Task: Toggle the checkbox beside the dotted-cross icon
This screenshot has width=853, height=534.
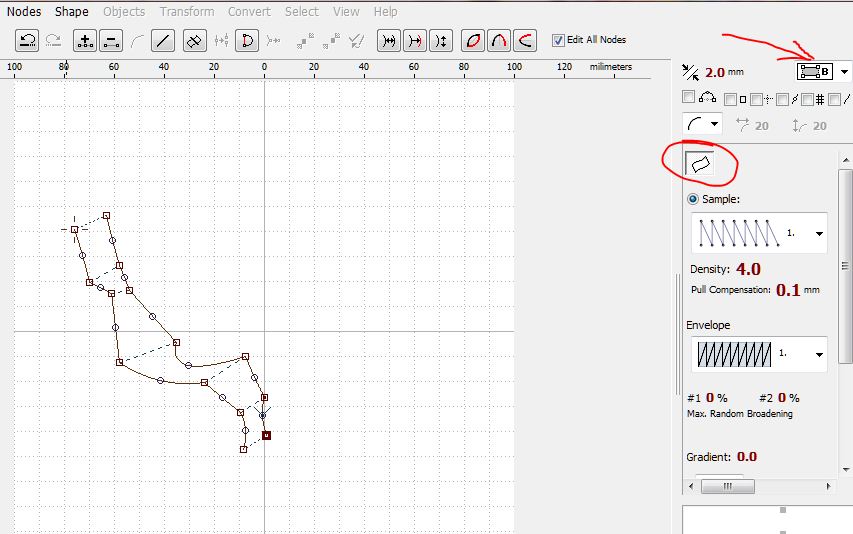Action: 756,100
